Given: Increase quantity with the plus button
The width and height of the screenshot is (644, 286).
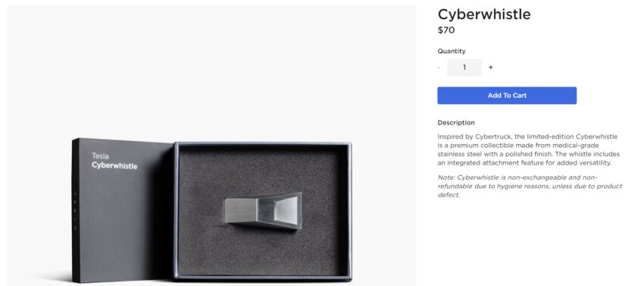Looking at the screenshot, I should click(490, 68).
